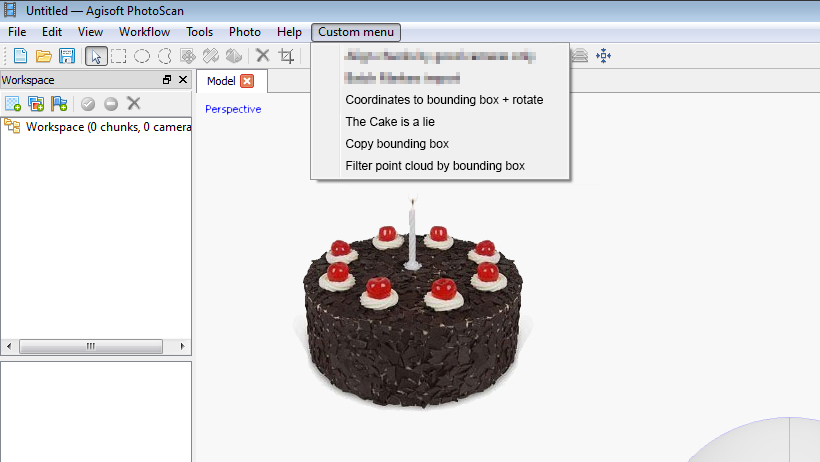Screen dimensions: 820x462
Task: Select the Navigation arrow tool
Action: click(x=96, y=56)
